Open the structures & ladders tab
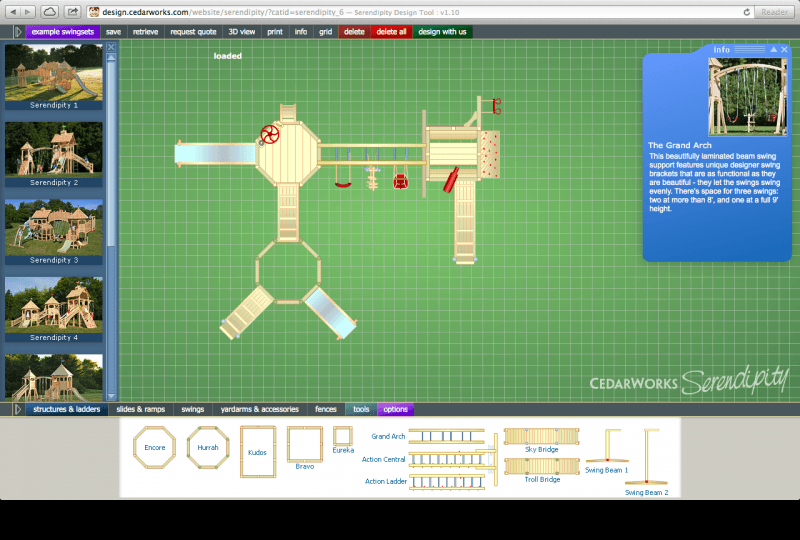 coord(67,409)
